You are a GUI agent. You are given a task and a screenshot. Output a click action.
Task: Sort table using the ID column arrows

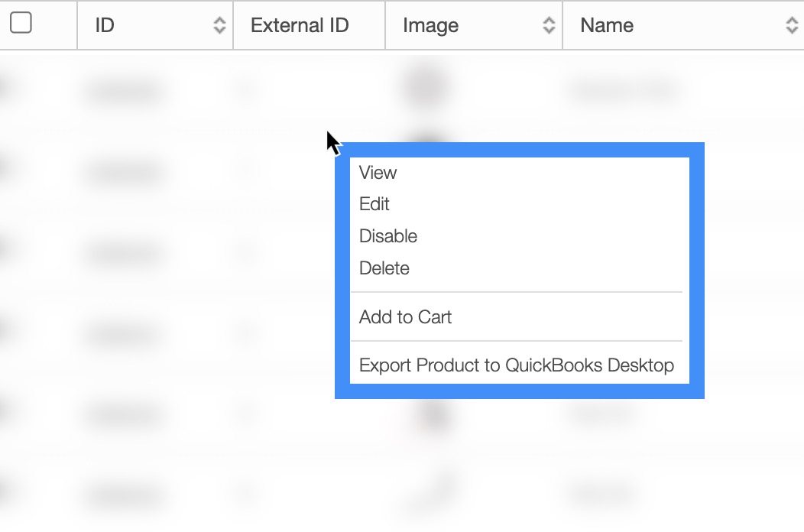pos(219,25)
